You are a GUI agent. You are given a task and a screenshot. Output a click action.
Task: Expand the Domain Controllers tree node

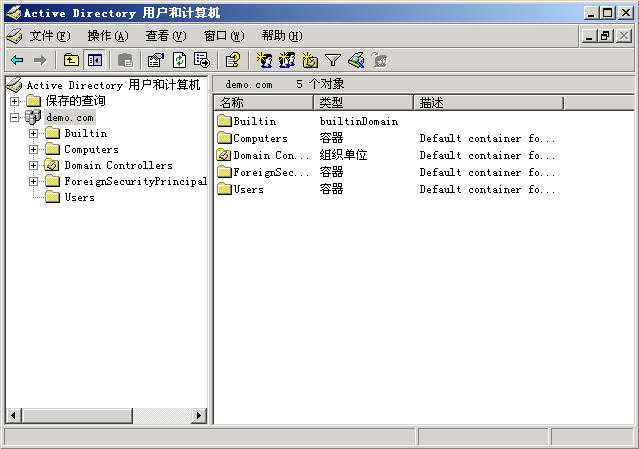tap(34, 166)
